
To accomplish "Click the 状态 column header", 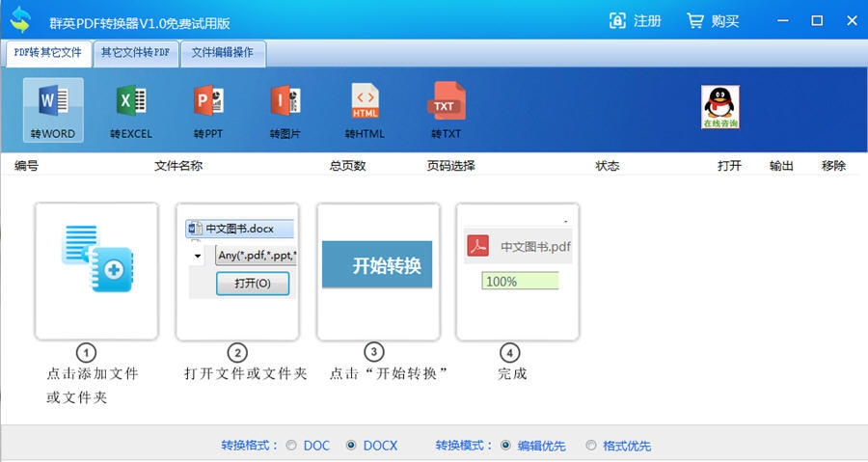I will point(608,166).
